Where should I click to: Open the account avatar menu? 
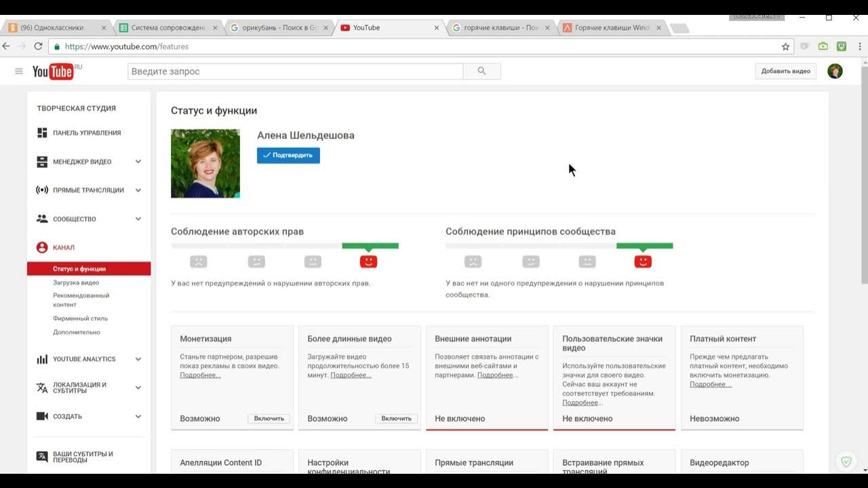(x=835, y=71)
